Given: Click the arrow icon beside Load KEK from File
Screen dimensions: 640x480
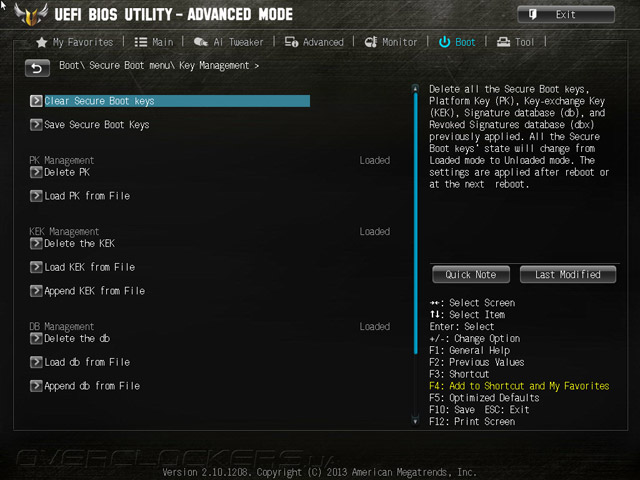Looking at the screenshot, I should tap(36, 267).
